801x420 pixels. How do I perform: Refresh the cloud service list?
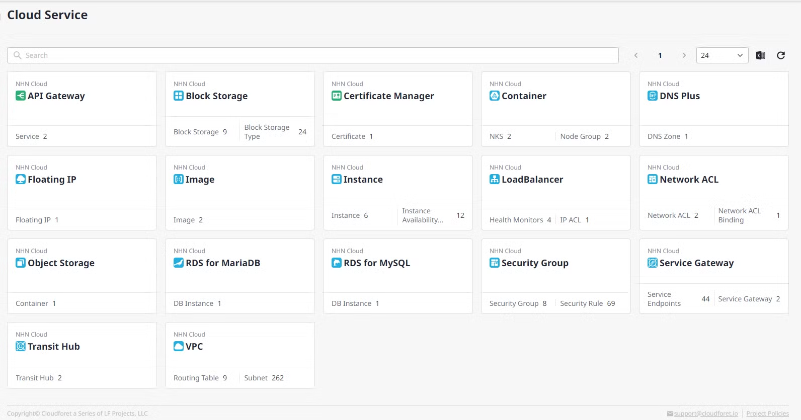click(x=781, y=55)
